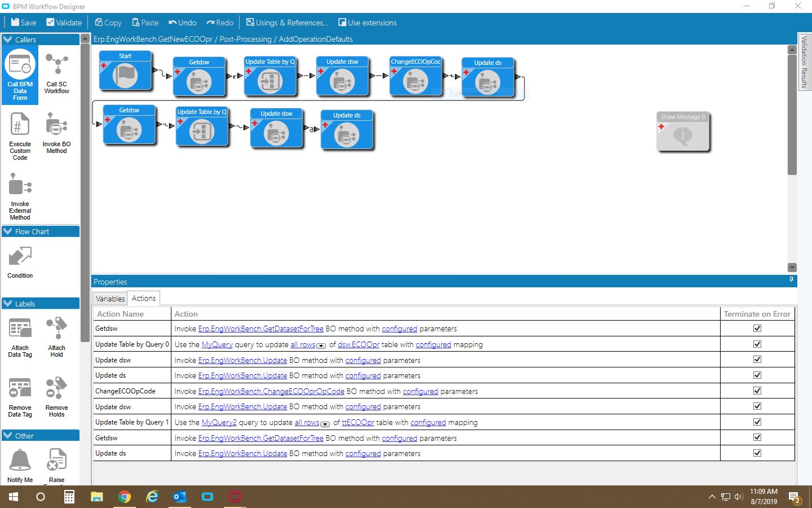
Task: Choose the Invoke BO Method item
Action: pos(56,133)
